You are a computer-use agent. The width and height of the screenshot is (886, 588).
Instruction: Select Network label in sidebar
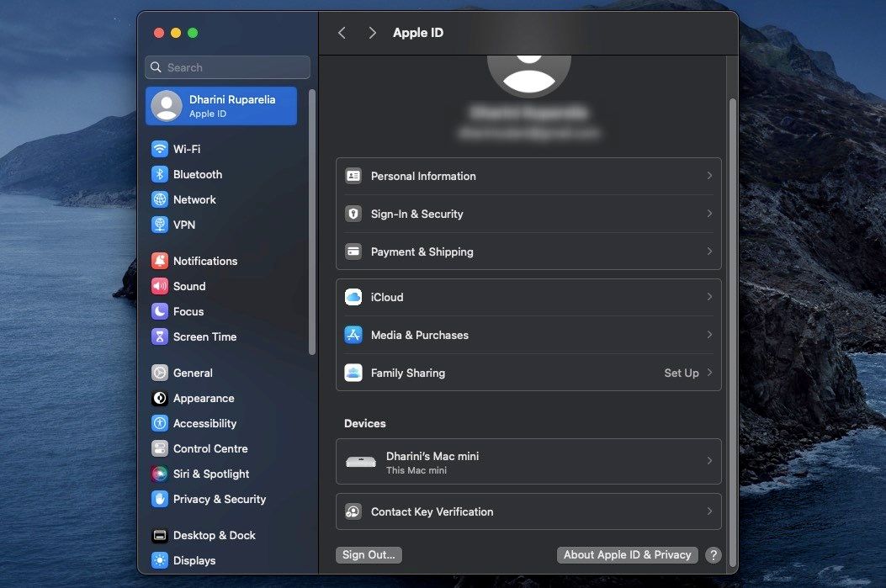coord(194,199)
